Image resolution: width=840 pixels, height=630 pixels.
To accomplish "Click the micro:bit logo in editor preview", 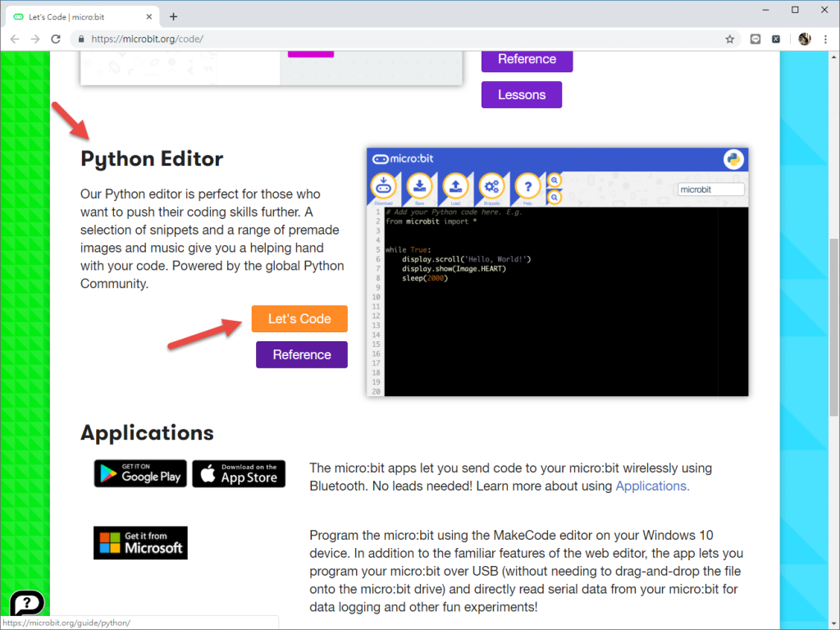I will (x=403, y=158).
